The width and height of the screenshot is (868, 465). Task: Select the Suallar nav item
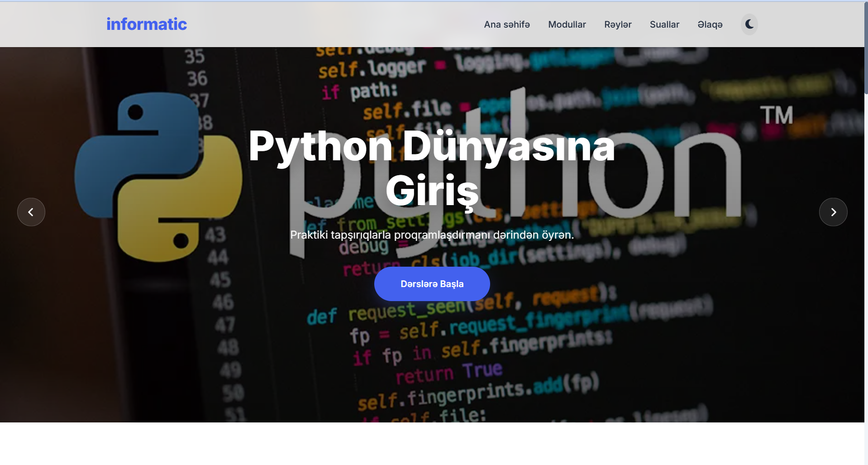pyautogui.click(x=664, y=24)
